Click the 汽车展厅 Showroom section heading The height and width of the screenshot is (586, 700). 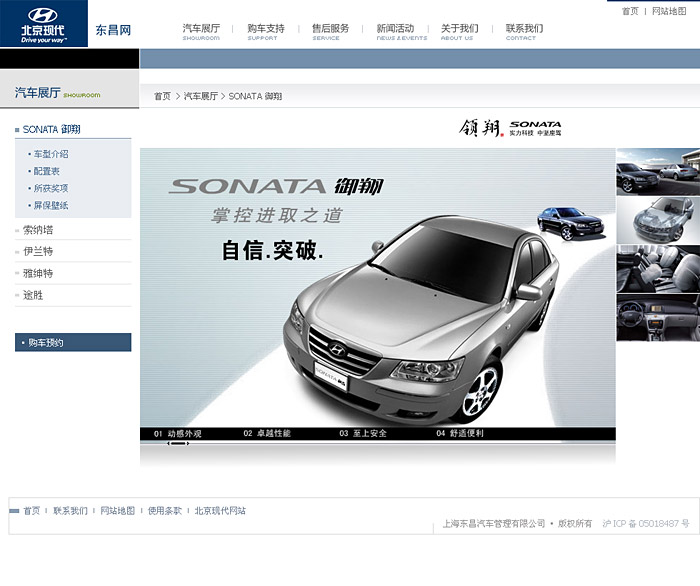(57, 93)
